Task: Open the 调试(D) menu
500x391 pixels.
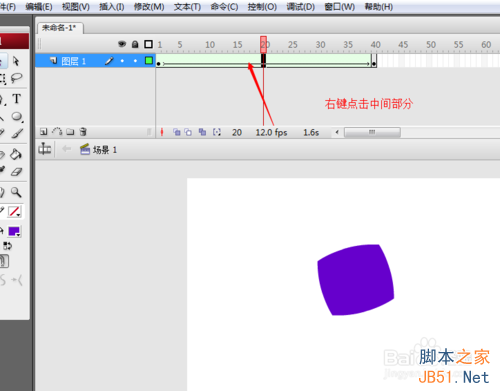Action: point(301,7)
